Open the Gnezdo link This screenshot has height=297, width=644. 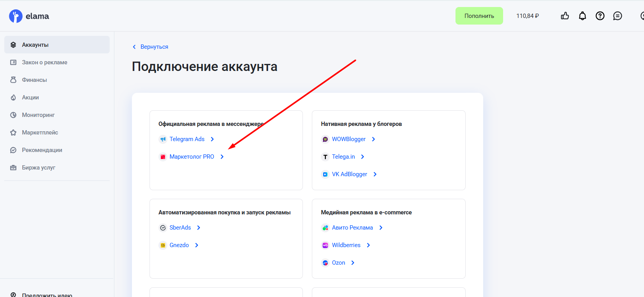[x=179, y=245]
